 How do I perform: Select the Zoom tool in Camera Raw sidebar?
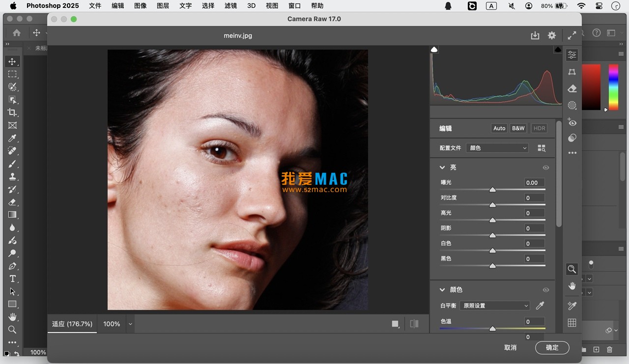(x=572, y=269)
